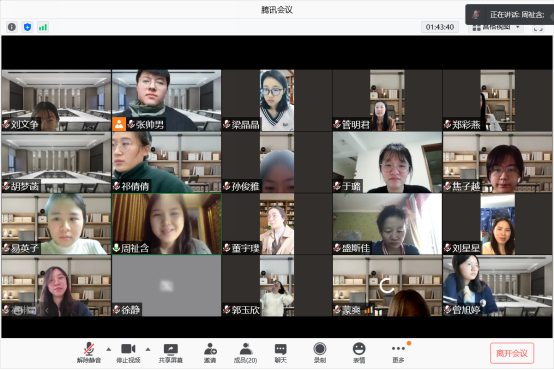
Task: Open the view layout dropdown
Action: click(x=496, y=27)
